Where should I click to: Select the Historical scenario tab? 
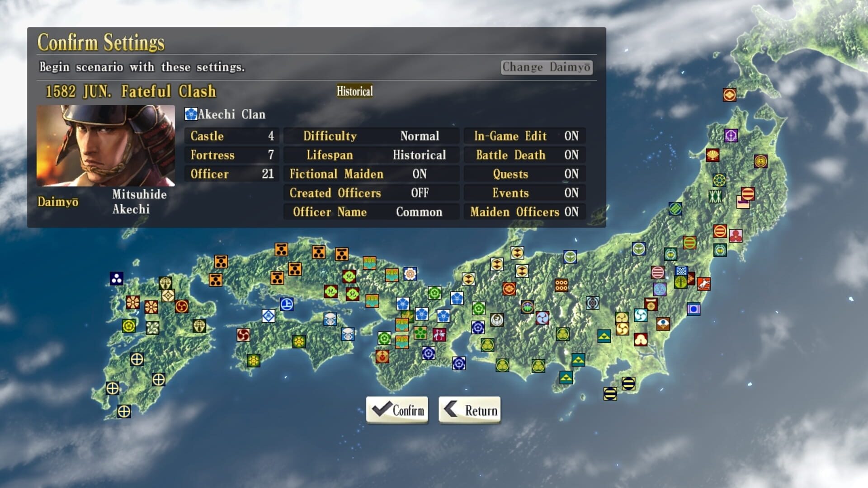click(x=354, y=91)
